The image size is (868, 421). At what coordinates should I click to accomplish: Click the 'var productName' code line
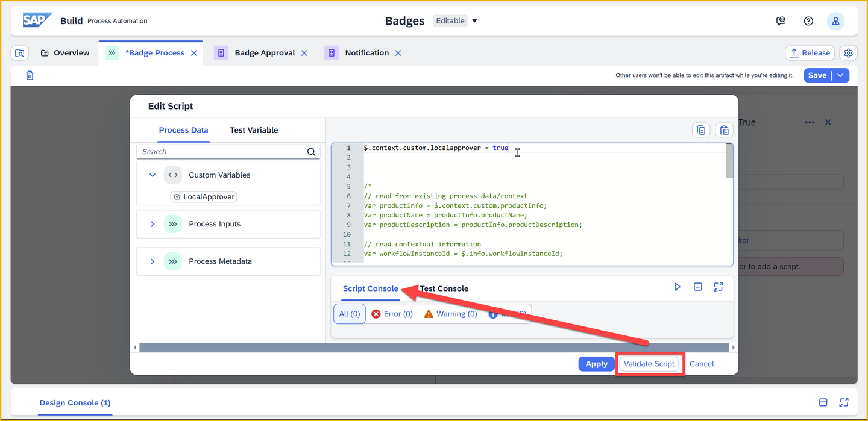click(445, 215)
